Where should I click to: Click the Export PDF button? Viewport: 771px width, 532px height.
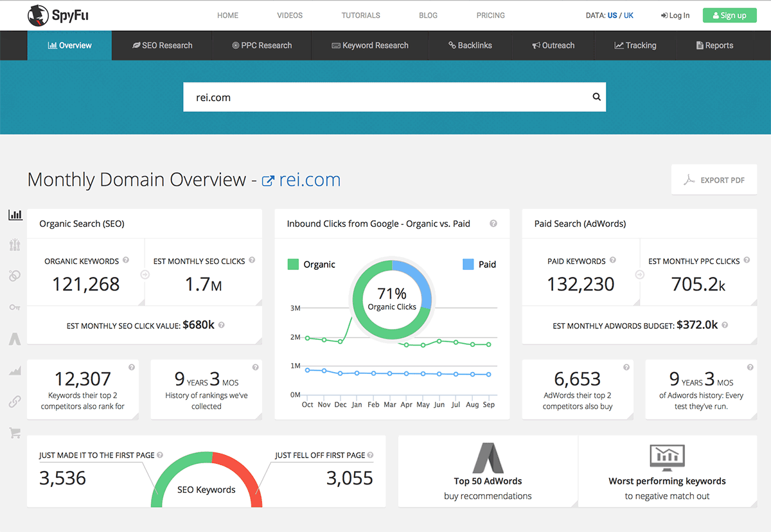714,180
